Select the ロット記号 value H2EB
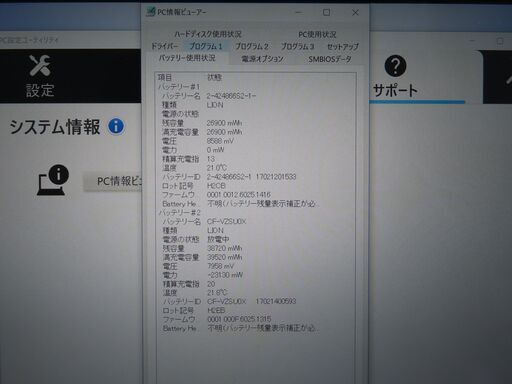The image size is (512, 384). coord(216,310)
